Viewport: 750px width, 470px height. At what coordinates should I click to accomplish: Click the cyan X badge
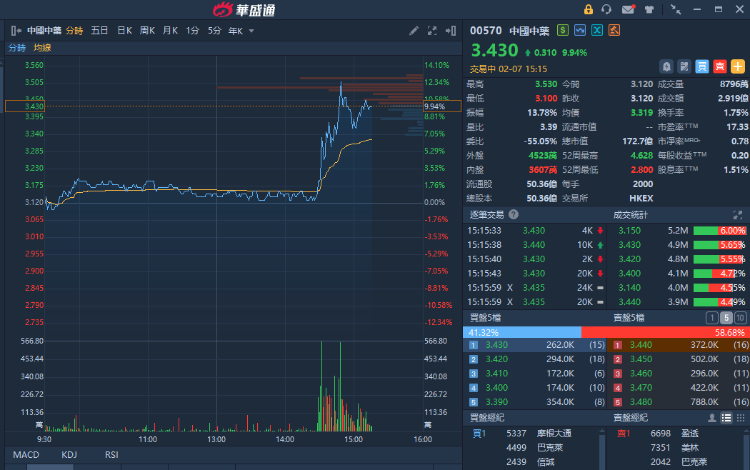click(x=597, y=30)
